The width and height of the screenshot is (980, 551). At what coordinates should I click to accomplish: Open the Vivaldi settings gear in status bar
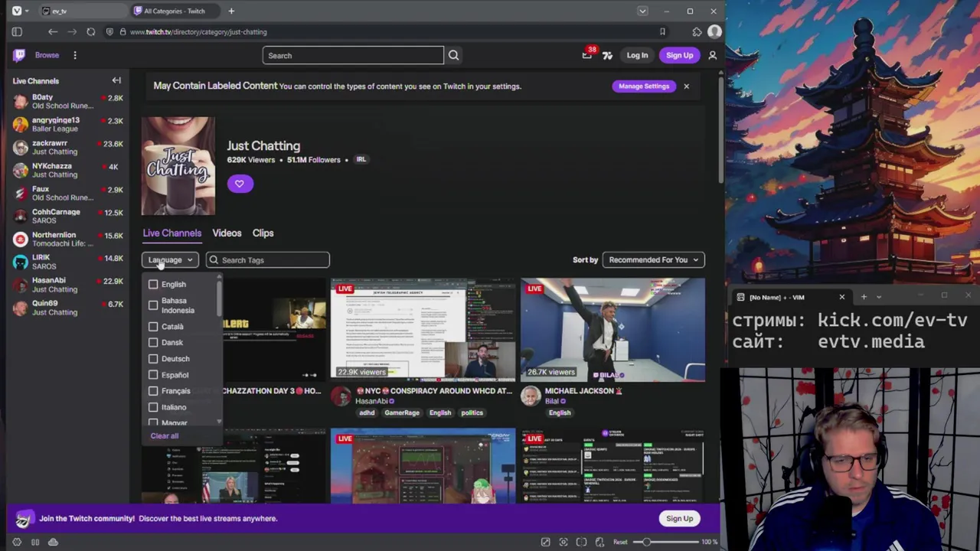pos(17,542)
